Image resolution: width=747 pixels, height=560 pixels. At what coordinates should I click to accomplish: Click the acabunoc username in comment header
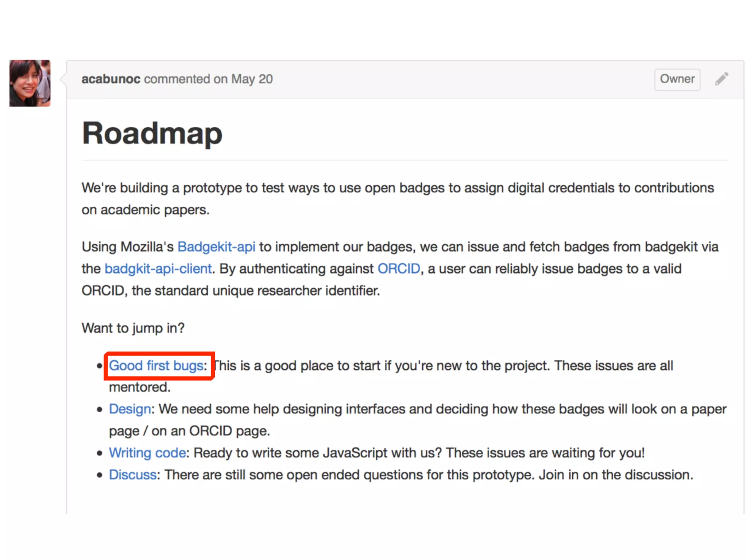point(111,79)
